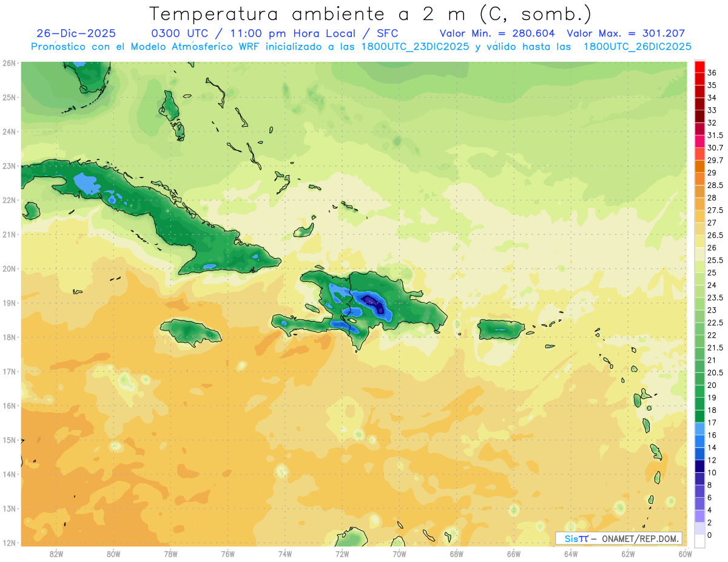Click the '76W' longitude label
728x562 pixels.
pyautogui.click(x=227, y=554)
